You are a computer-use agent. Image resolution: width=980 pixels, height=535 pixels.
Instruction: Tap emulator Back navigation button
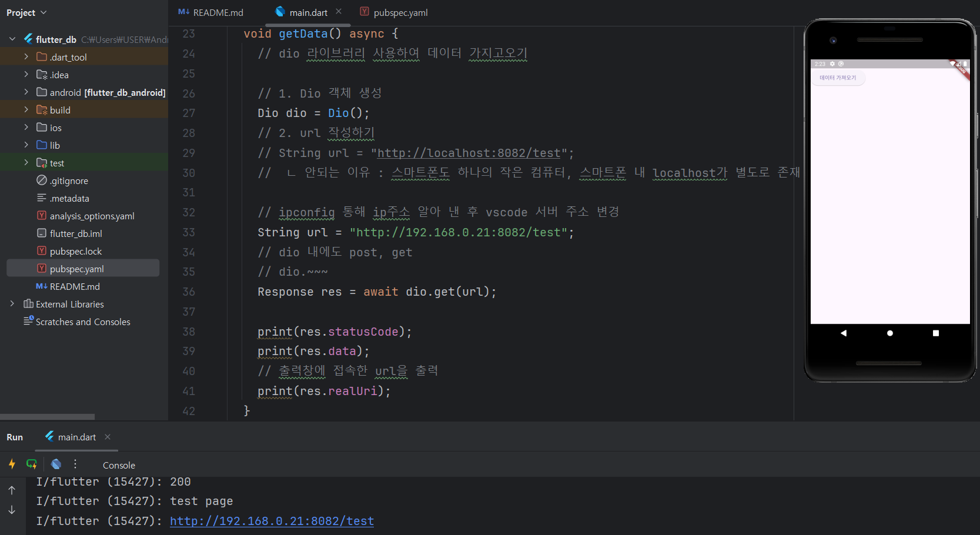[x=844, y=333]
